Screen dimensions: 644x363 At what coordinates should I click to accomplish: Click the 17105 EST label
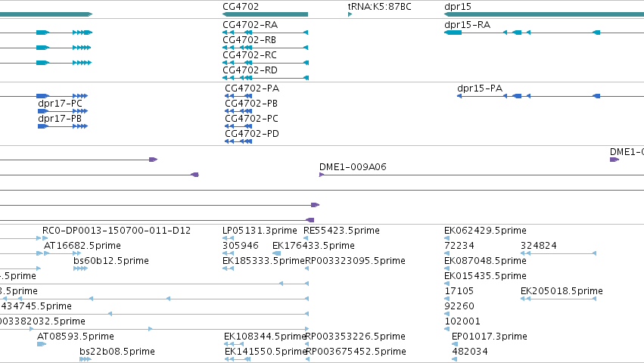[459, 292]
